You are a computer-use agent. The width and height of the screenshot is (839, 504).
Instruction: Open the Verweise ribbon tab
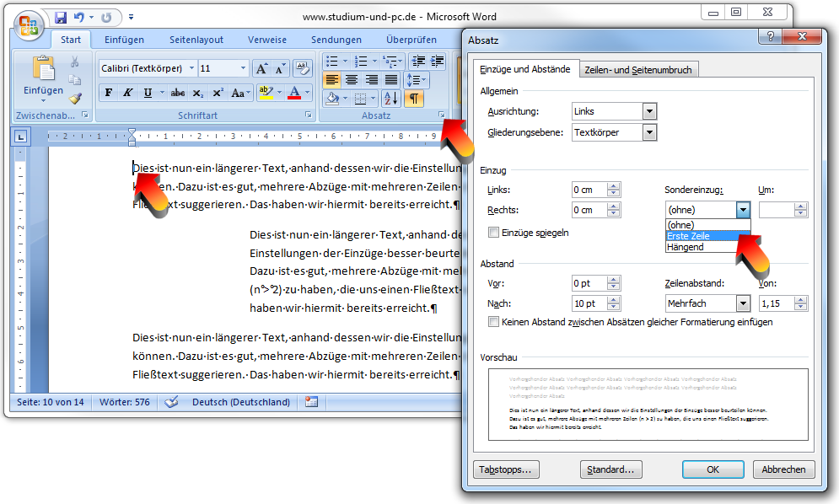click(x=267, y=40)
